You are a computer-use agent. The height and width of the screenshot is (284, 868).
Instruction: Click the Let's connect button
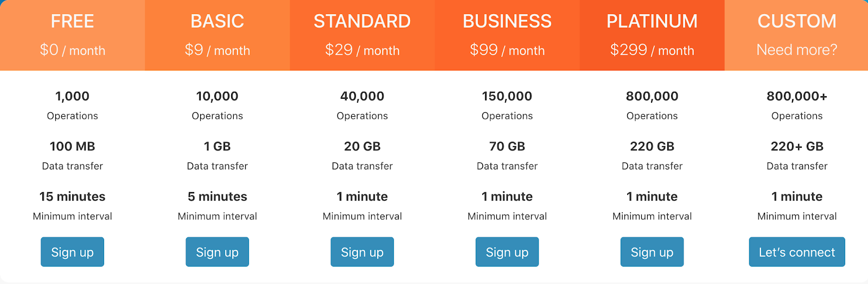[796, 252]
